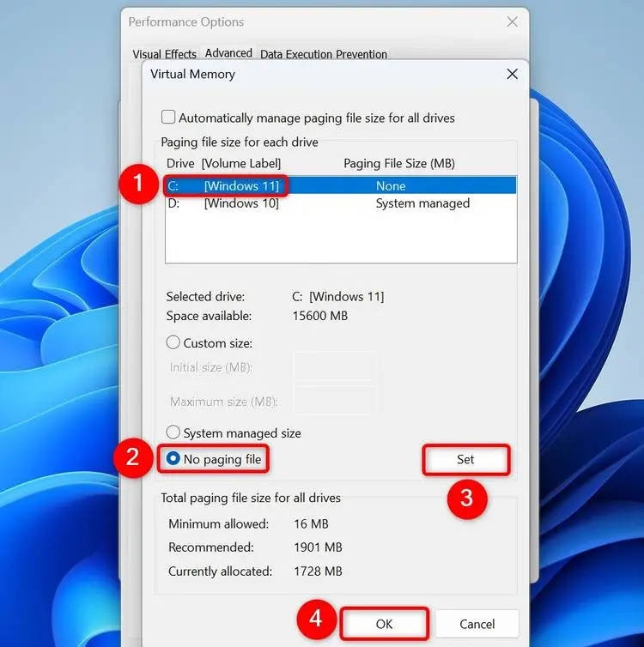This screenshot has width=644, height=647.
Task: Close the Performance Options window
Action: [x=512, y=21]
